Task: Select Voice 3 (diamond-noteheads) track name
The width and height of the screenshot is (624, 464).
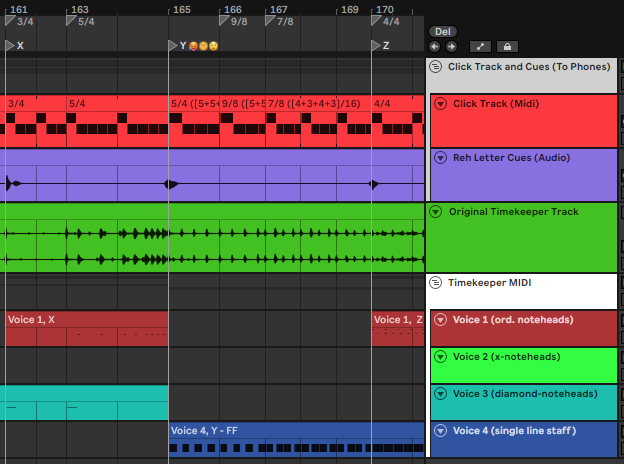Action: [x=525, y=394]
